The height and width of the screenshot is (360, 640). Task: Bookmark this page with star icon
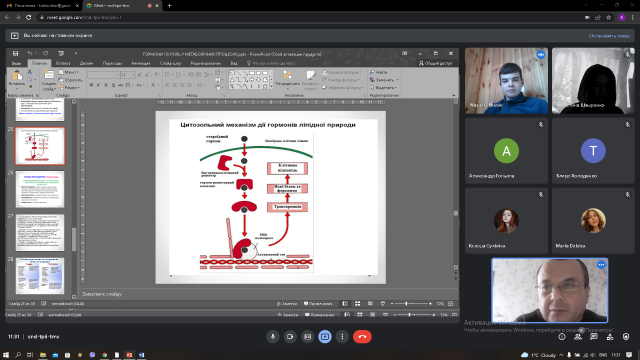click(609, 17)
